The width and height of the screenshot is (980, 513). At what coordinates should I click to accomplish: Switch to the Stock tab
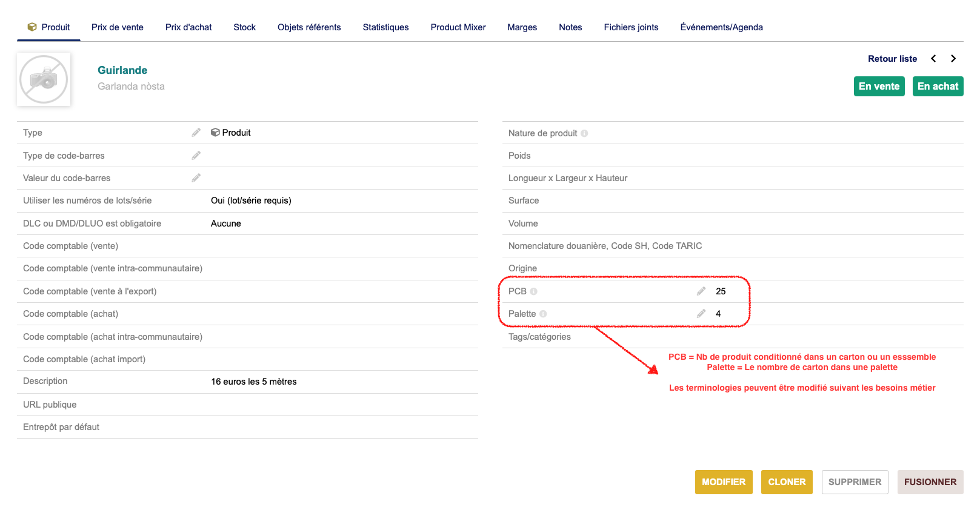(x=245, y=27)
